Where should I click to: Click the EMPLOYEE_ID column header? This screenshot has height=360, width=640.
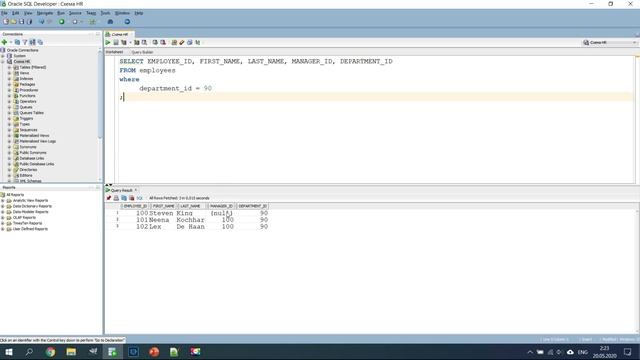coord(135,206)
